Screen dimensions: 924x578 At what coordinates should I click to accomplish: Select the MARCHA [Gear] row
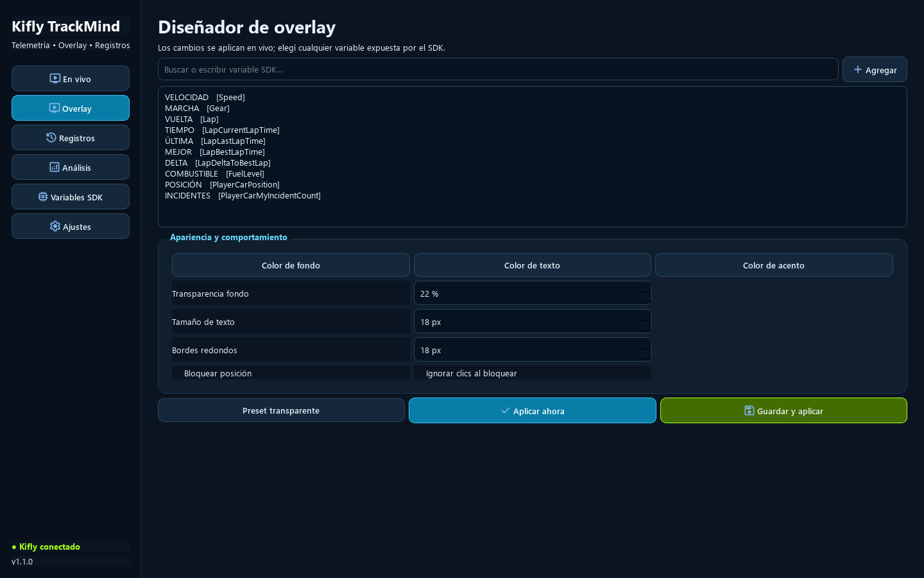532,109
